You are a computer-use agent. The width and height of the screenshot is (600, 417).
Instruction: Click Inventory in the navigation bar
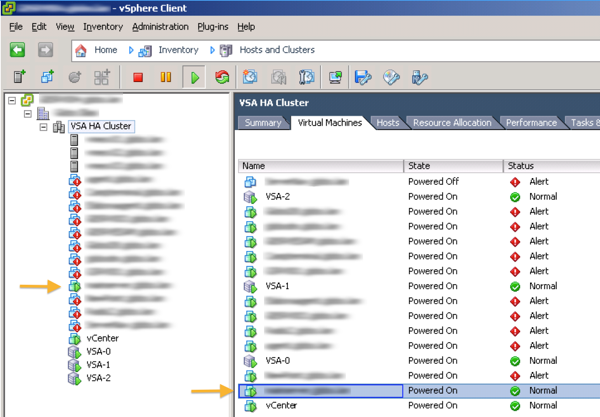click(x=179, y=50)
